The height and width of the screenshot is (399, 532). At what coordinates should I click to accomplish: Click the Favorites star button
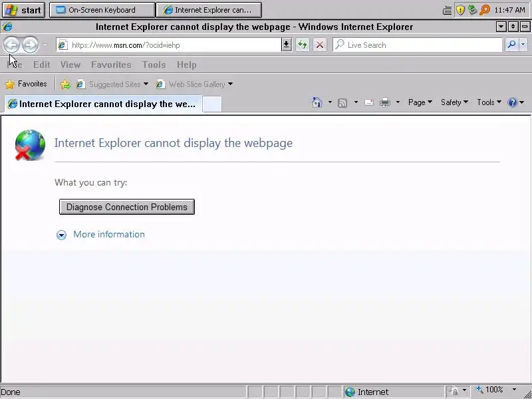coord(26,84)
